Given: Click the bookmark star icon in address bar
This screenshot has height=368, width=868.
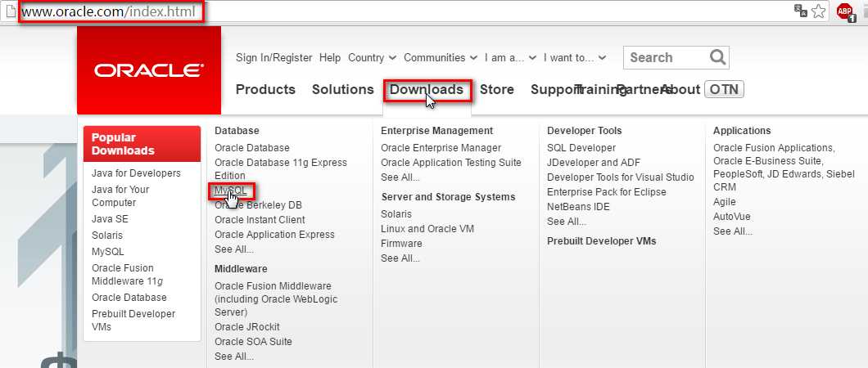Looking at the screenshot, I should 819,11.
